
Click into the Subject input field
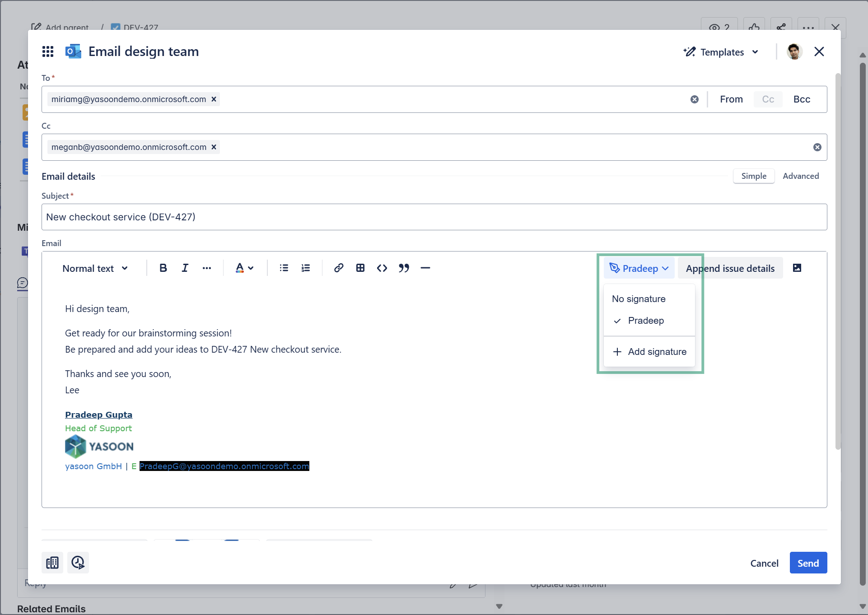pos(434,217)
